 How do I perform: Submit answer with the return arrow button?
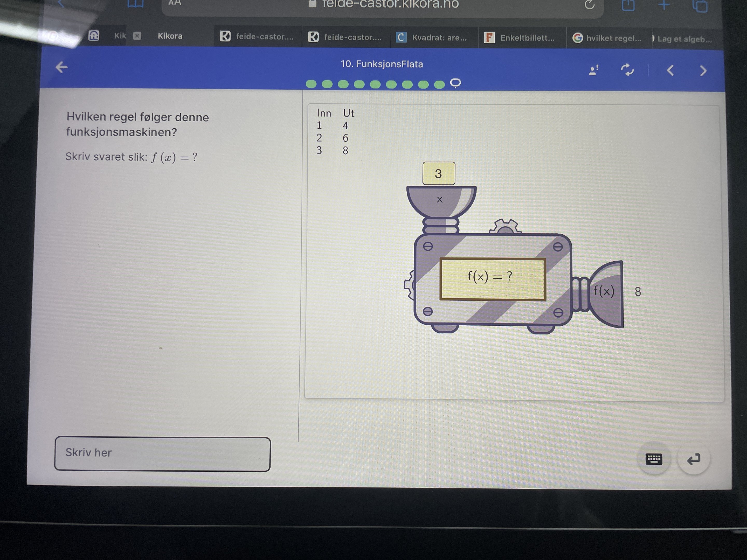click(694, 459)
